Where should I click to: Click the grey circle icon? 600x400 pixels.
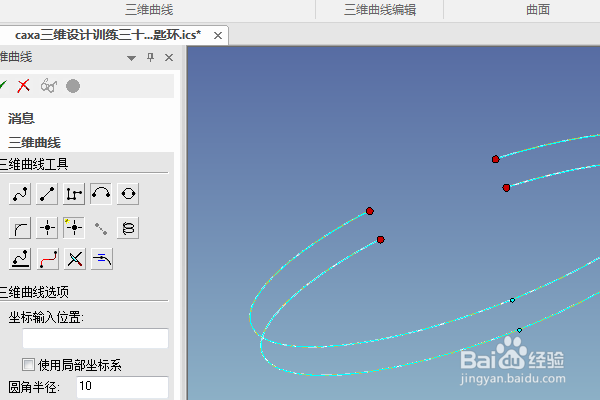73,86
